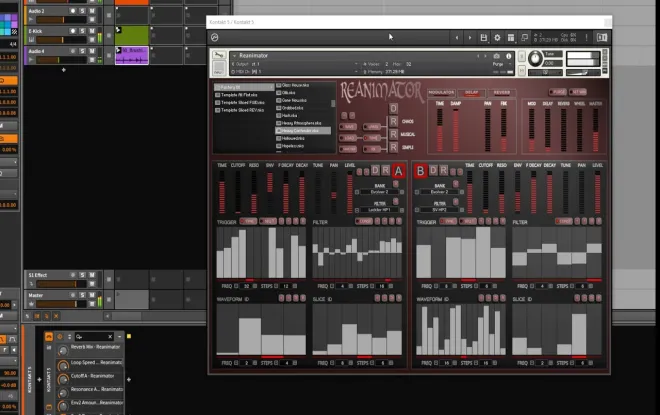Mute the Audio 2 track
The image size is (660, 415).
click(x=92, y=11)
